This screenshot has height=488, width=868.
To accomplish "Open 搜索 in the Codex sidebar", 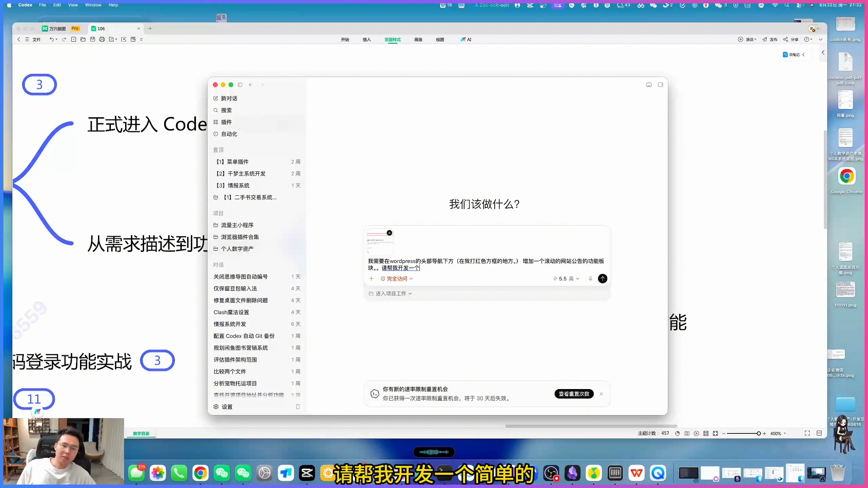I will click(x=223, y=110).
